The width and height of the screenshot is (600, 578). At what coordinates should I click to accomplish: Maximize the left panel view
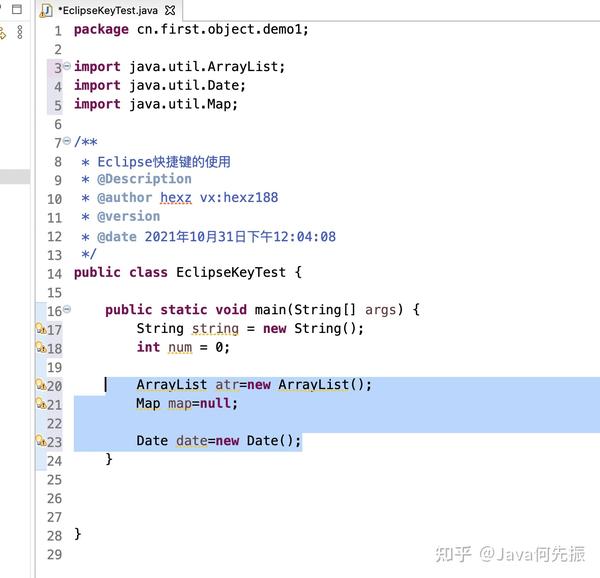click(16, 9)
